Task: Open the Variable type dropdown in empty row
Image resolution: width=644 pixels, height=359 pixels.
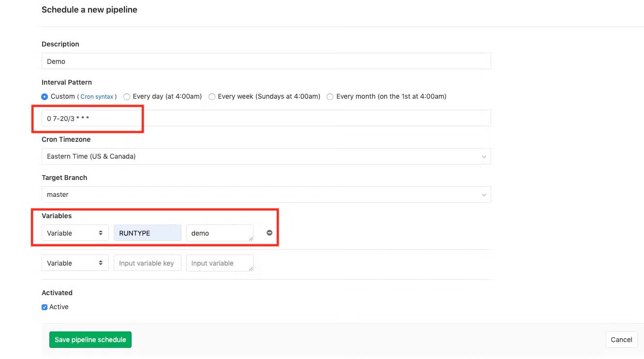Action: point(75,263)
